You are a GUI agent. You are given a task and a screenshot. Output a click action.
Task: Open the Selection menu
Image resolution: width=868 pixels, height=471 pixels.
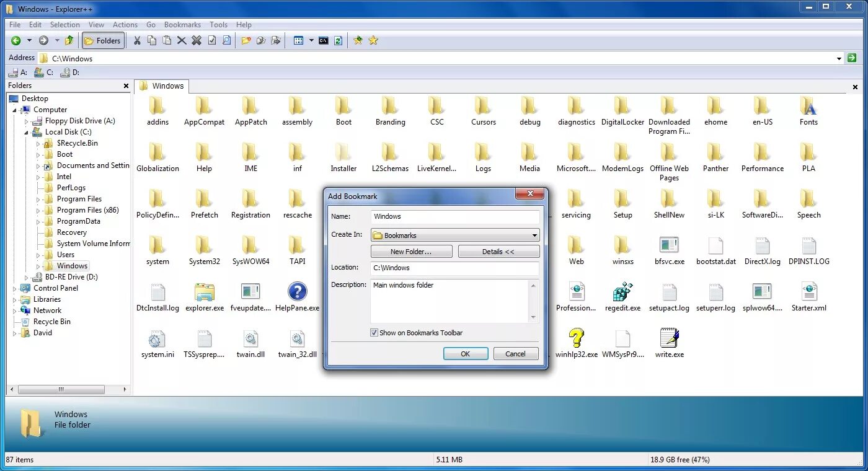[65, 25]
